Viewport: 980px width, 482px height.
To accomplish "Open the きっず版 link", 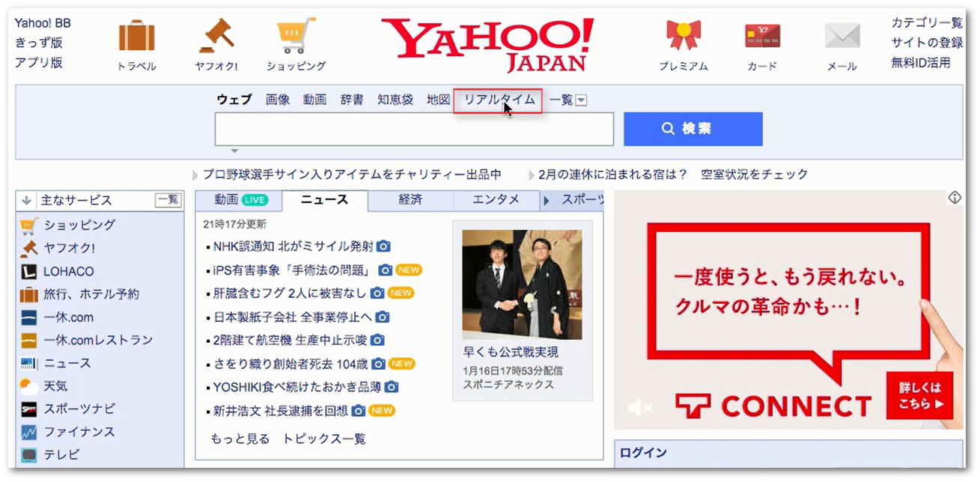I will coord(39,43).
